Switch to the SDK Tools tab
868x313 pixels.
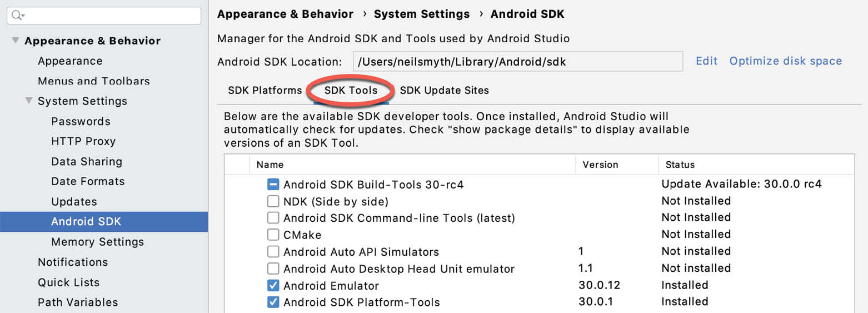coord(351,90)
